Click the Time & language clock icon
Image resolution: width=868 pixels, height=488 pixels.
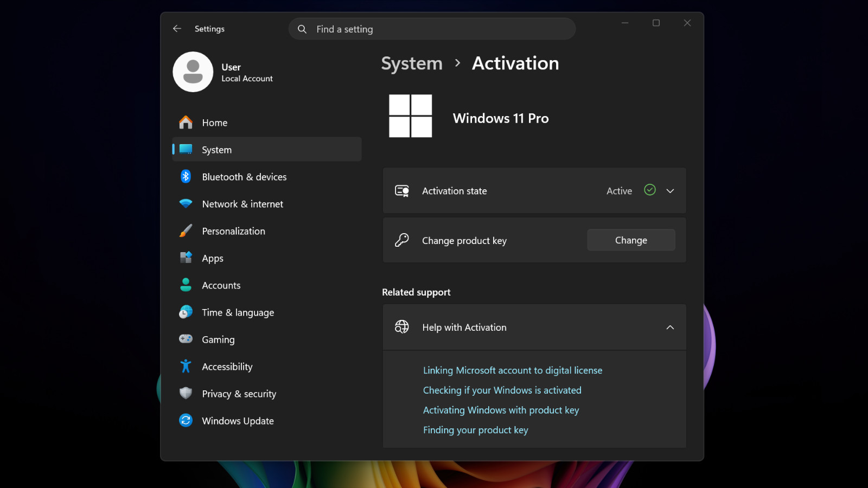click(186, 312)
